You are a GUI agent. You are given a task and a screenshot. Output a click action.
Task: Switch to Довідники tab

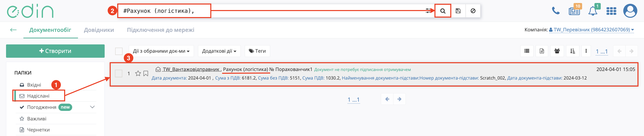99,30
